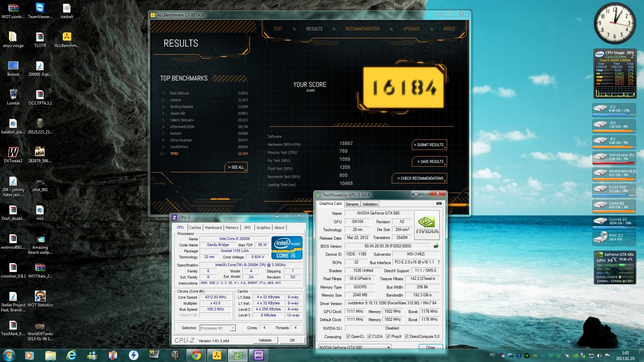Image resolution: width=644 pixels, height=362 pixels.
Task: Click the World of Tanks taskbar icon
Action: point(175,355)
